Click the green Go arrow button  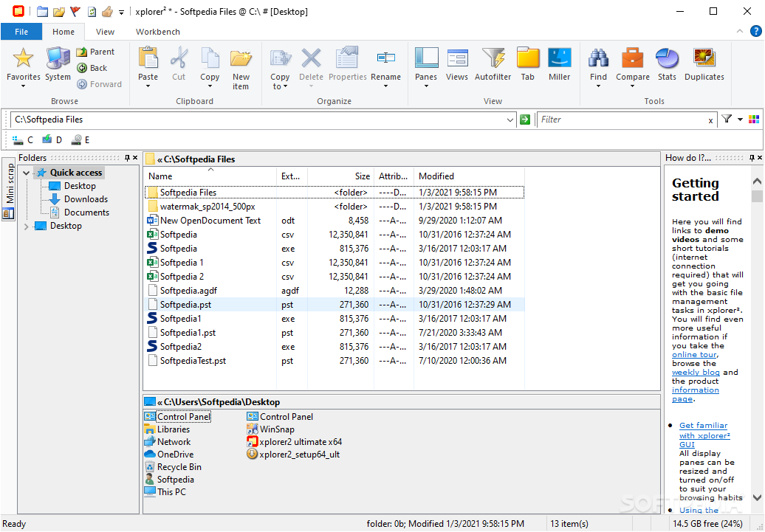tap(525, 120)
